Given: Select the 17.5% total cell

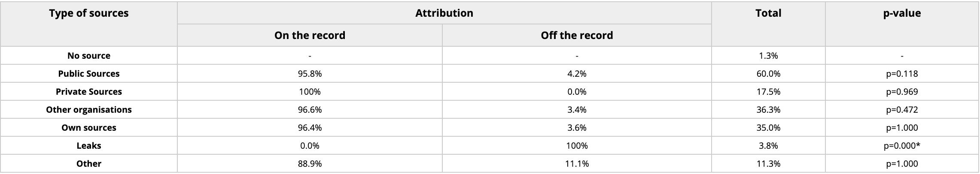Looking at the screenshot, I should point(768,92).
